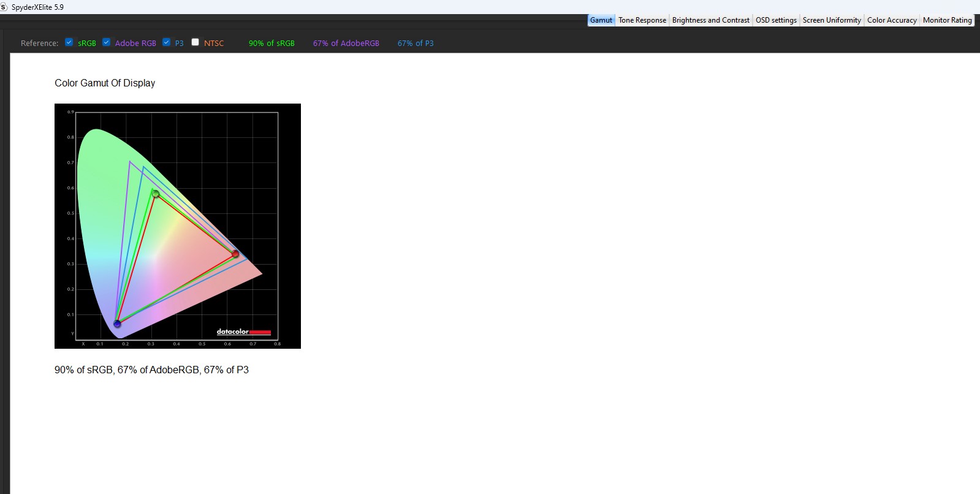Click the purple "67% of AdobeRGB" result label

(346, 44)
